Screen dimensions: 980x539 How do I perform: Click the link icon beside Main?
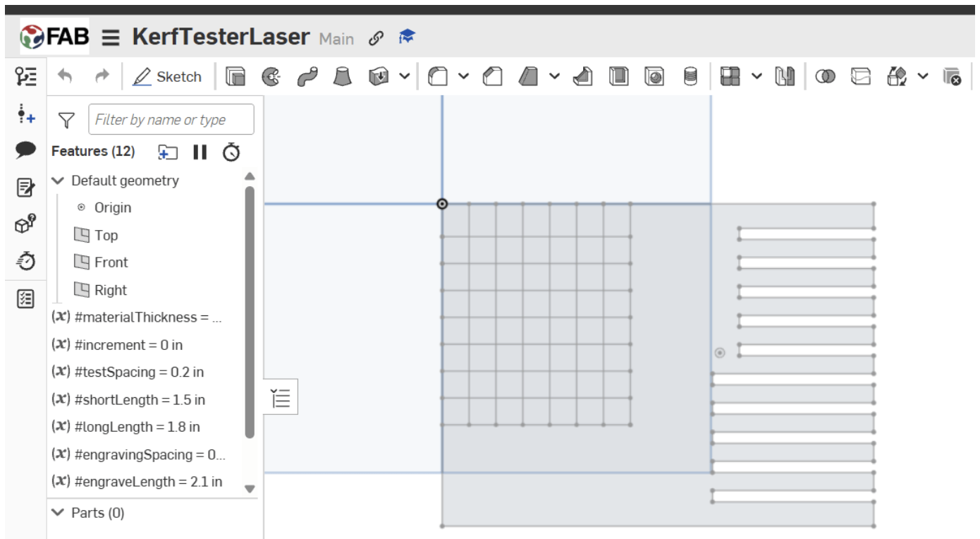click(x=376, y=38)
